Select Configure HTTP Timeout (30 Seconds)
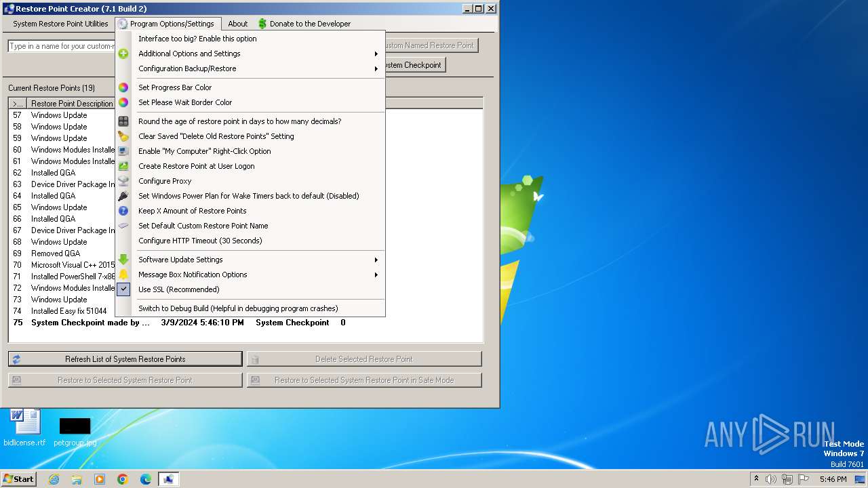868x488 pixels. (250, 241)
